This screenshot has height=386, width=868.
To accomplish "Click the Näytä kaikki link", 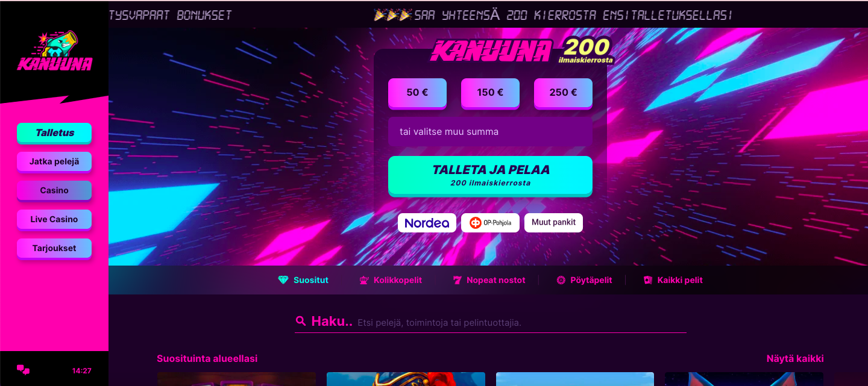I will point(795,359).
